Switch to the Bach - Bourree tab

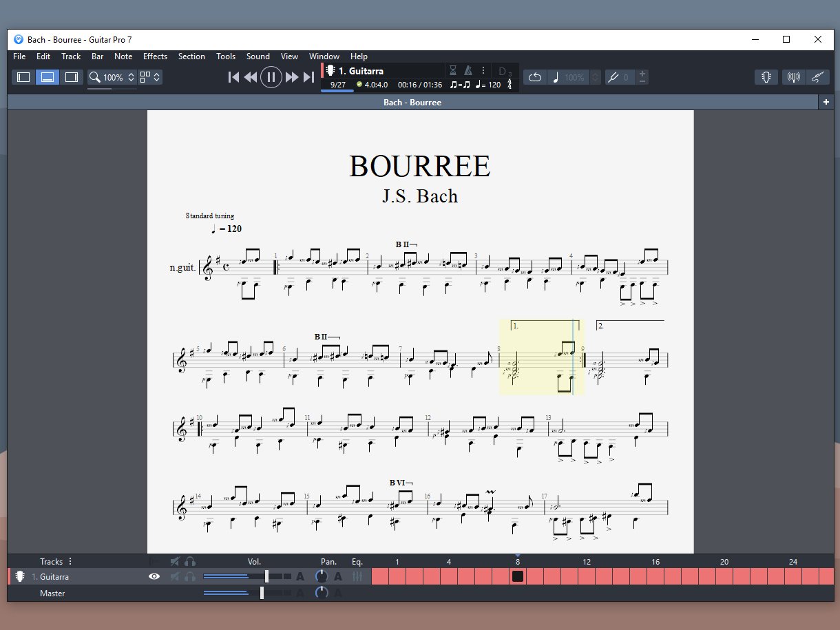tap(412, 103)
